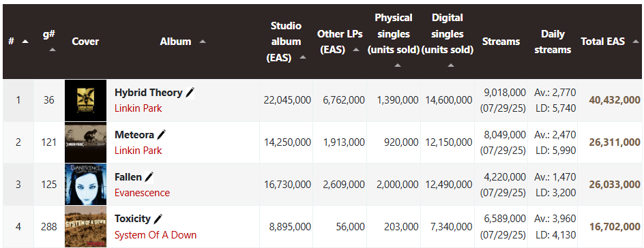Open the Linkin Park link under Meteora
This screenshot has width=644, height=248.
[138, 151]
